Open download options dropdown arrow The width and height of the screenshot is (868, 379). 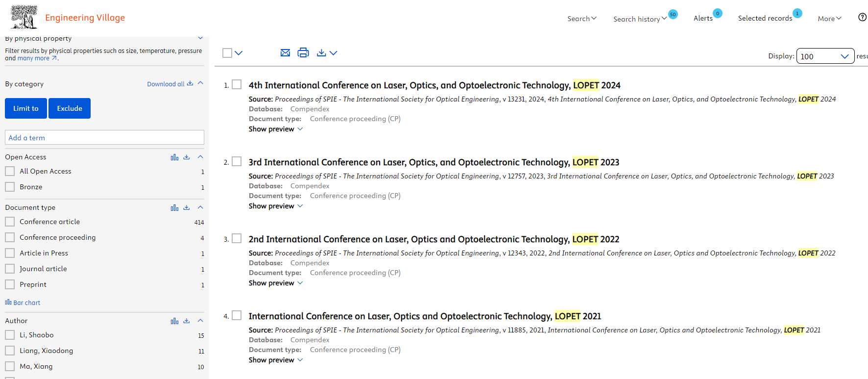coord(334,53)
